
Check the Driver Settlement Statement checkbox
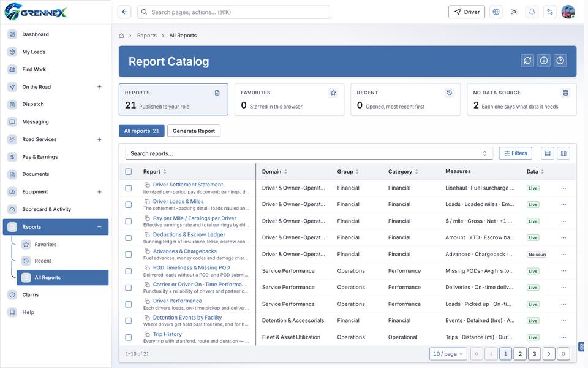128,188
